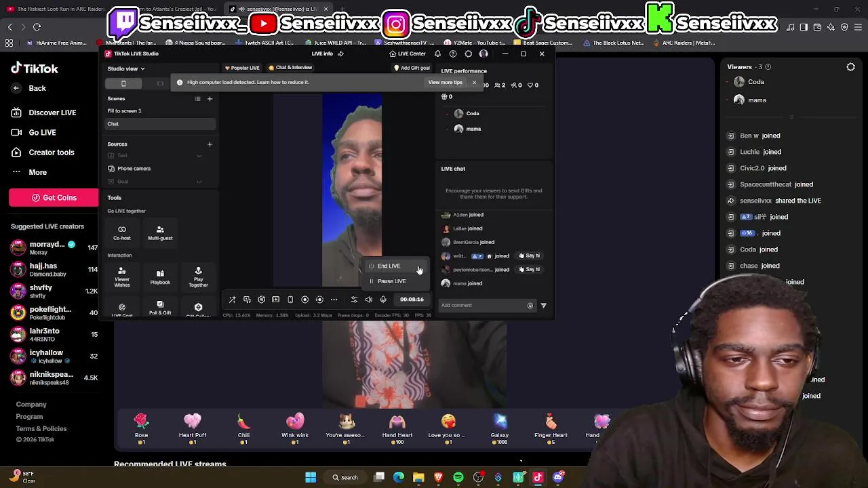Screen dimensions: 868x488
Task: Open Go LIVE in the TikTok sidebar
Action: 33,132
